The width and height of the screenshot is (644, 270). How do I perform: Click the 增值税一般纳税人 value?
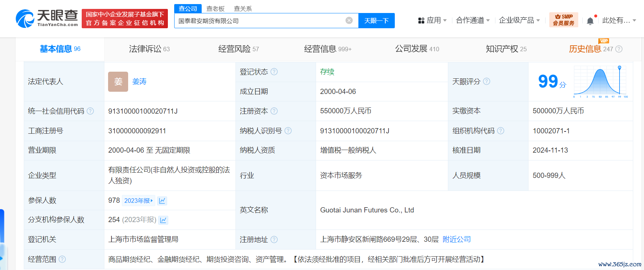[348, 150]
